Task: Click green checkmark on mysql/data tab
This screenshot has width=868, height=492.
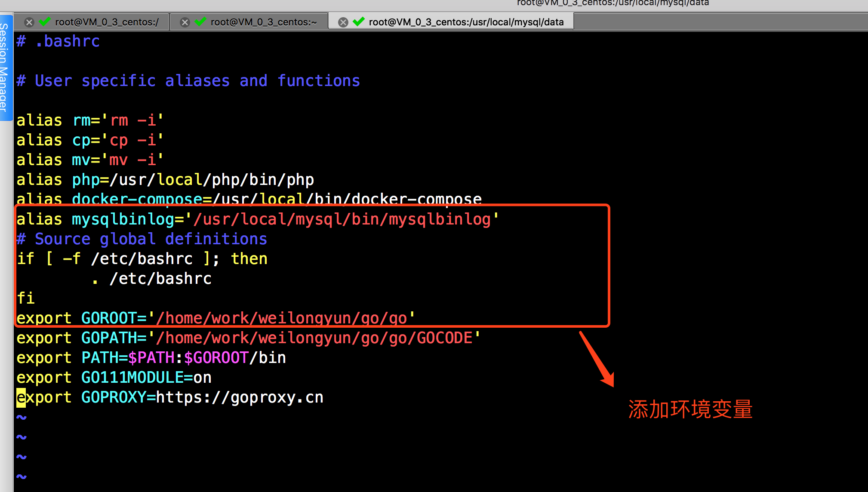Action: coord(359,22)
